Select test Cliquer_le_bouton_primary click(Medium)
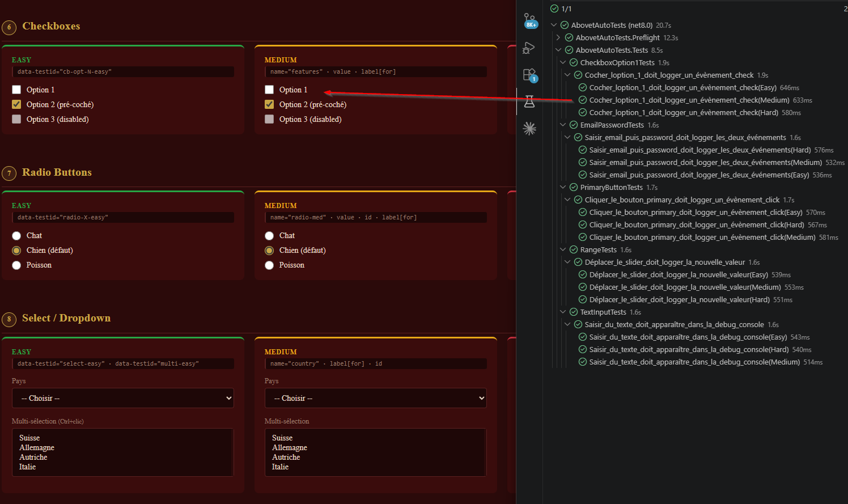Viewport: 848px width, 504px height. click(702, 237)
